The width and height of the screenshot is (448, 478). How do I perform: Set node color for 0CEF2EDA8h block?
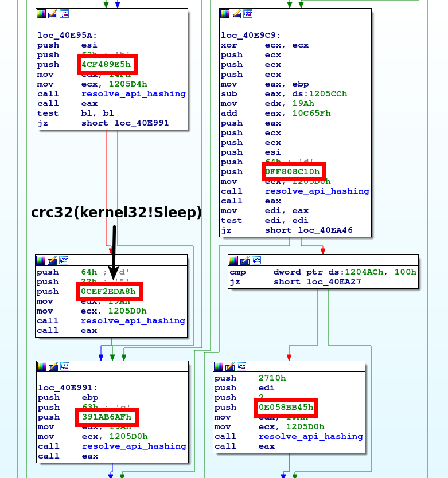coord(41,260)
